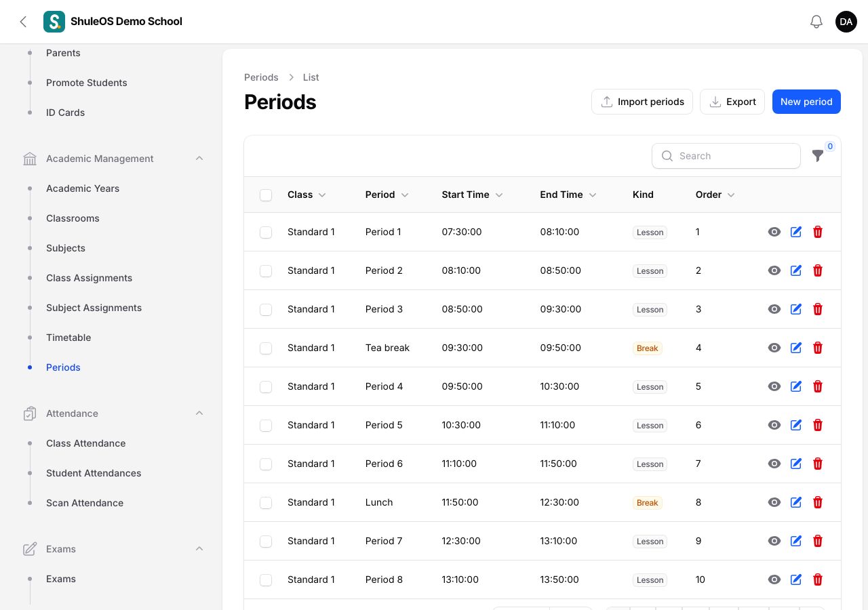Click the New period button
This screenshot has height=610, width=868.
click(806, 102)
